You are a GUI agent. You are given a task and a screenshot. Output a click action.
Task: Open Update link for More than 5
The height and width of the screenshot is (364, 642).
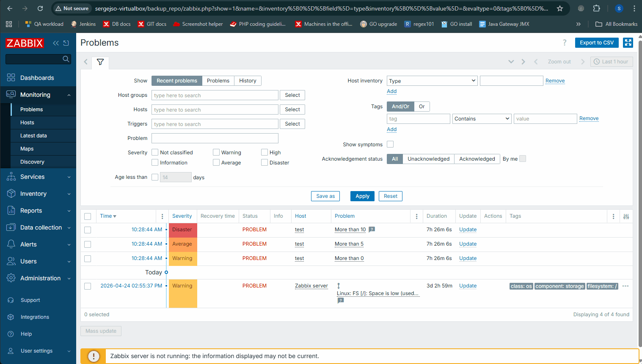coord(468,244)
